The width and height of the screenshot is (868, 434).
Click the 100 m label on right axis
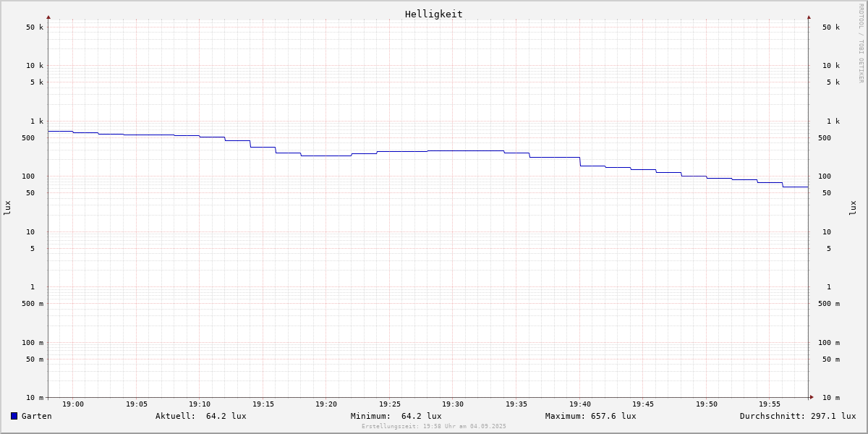[829, 343]
